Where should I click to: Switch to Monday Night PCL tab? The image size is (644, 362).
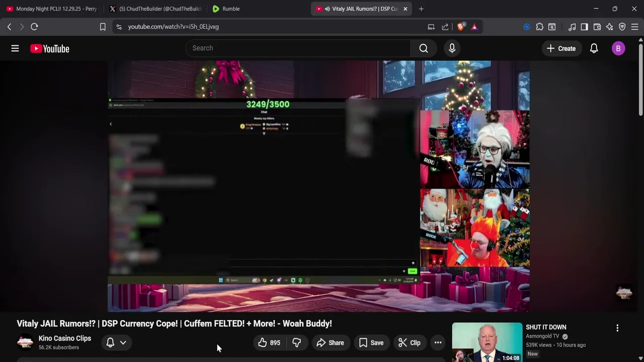tap(51, 9)
